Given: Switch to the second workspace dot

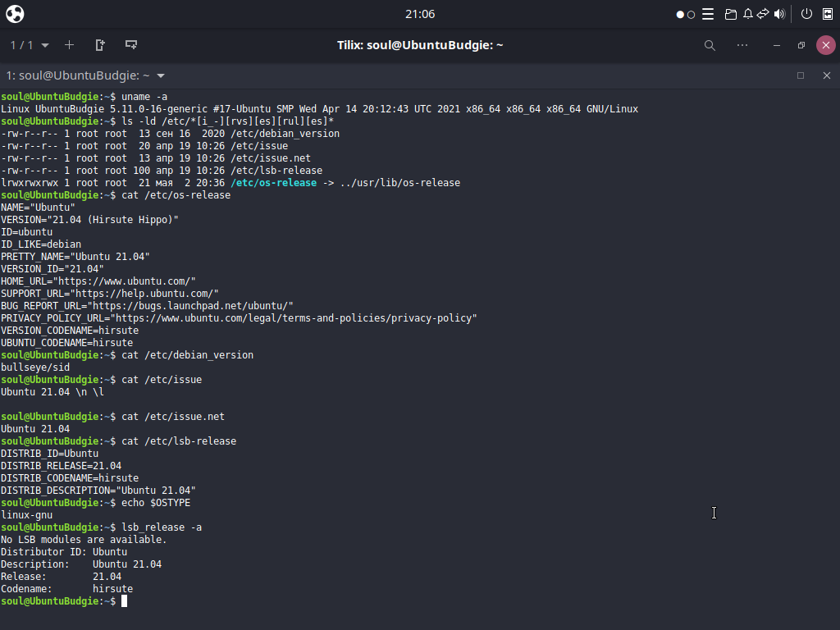Looking at the screenshot, I should click(x=691, y=15).
